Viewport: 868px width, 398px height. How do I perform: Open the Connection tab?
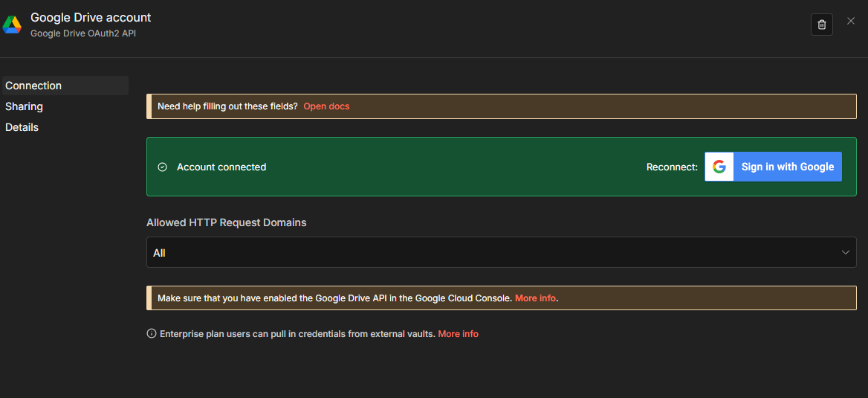(33, 86)
